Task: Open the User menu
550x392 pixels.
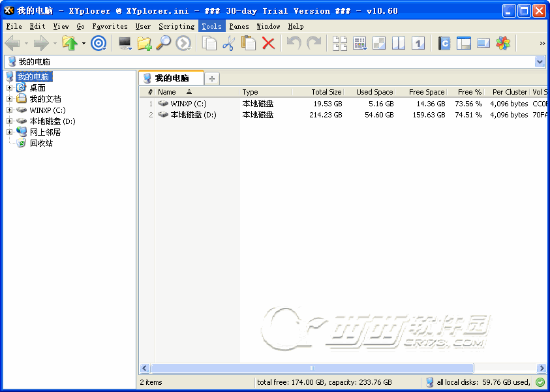Action: tap(143, 26)
